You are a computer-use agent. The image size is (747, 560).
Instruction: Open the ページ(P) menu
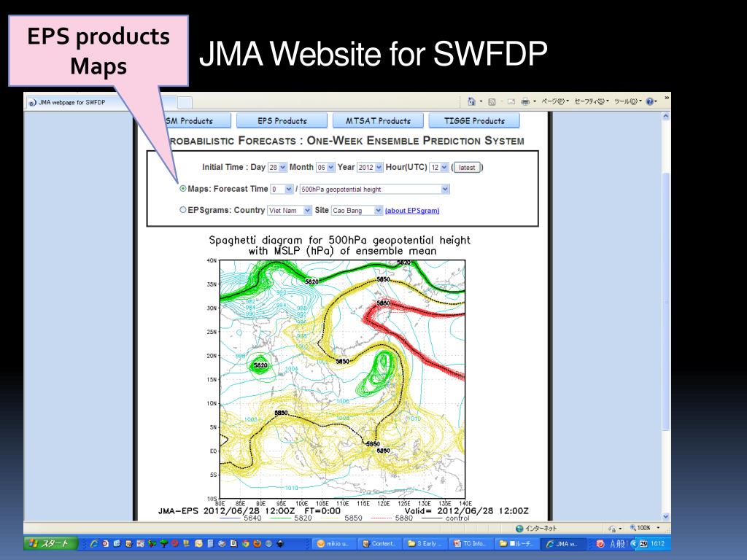pyautogui.click(x=555, y=101)
